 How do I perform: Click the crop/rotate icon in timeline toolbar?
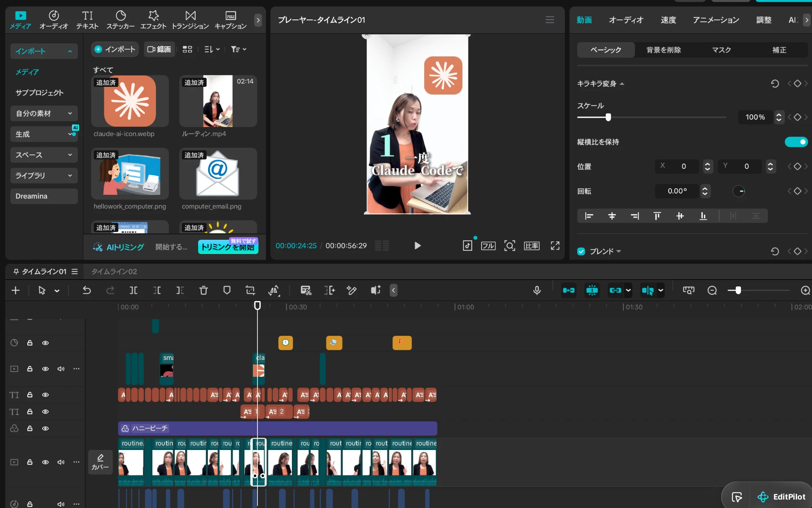(250, 290)
